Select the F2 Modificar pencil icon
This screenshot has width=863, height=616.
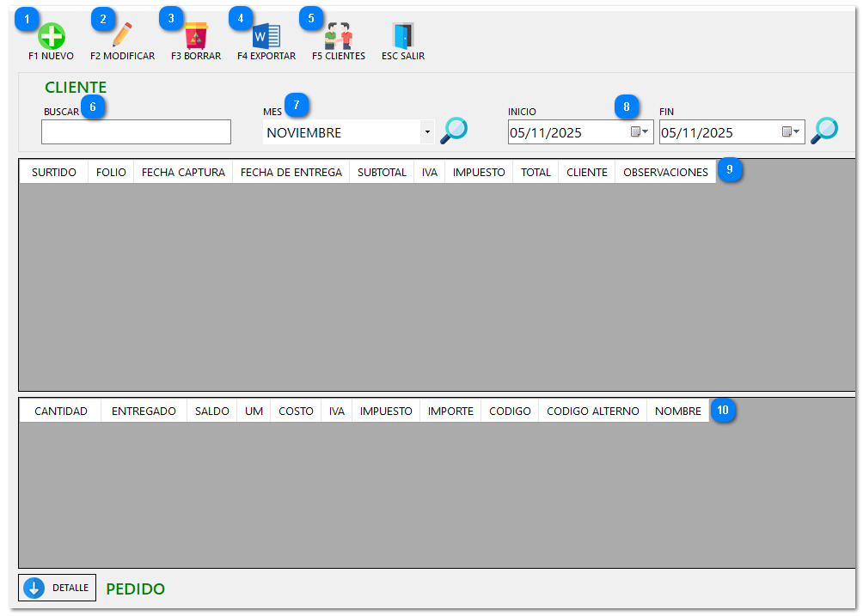click(x=122, y=36)
